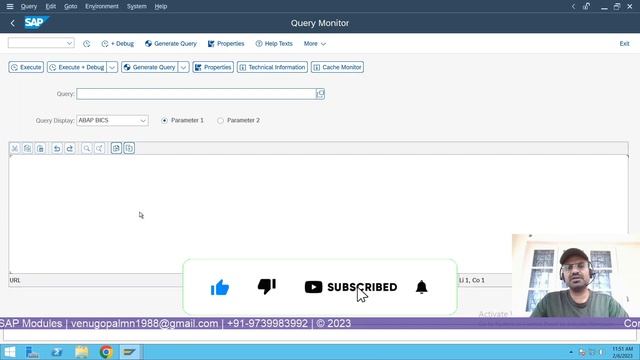Click the collapse arrow left of the lock icon
Screen dimensions: 640x360
tap(573, 7)
